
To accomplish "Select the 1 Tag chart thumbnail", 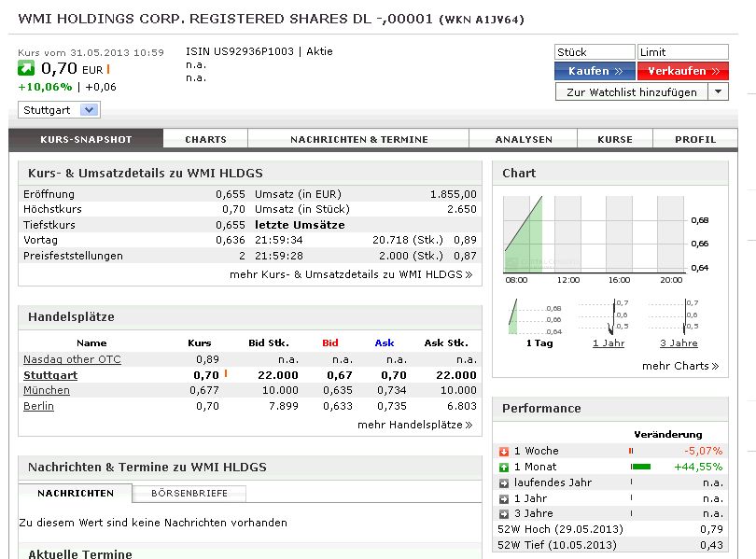I will click(x=535, y=317).
